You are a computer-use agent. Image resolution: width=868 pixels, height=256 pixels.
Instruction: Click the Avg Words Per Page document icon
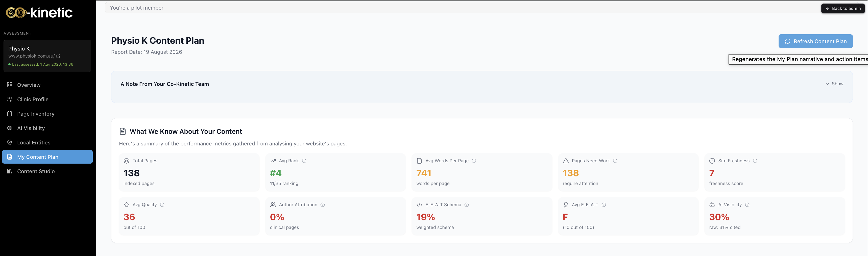click(419, 161)
